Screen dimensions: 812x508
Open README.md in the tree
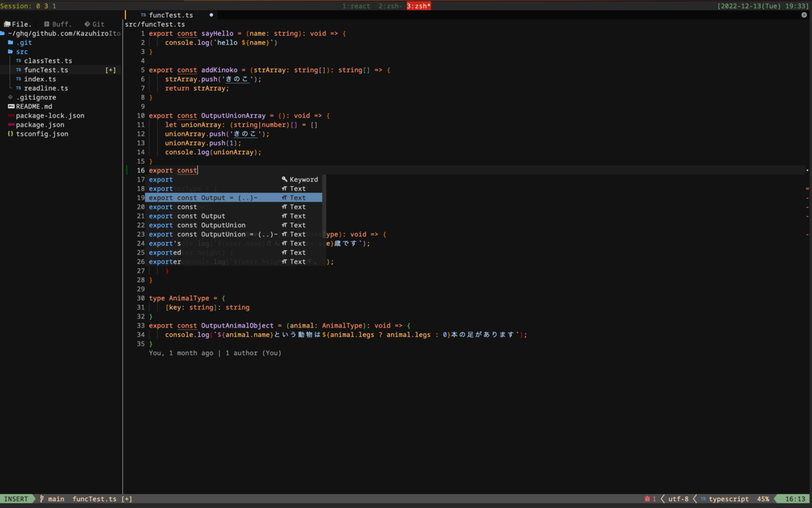click(35, 106)
